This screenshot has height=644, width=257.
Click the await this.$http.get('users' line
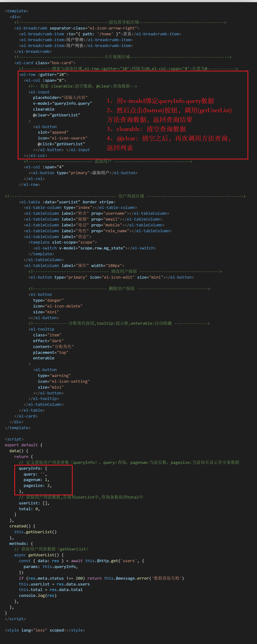82,561
